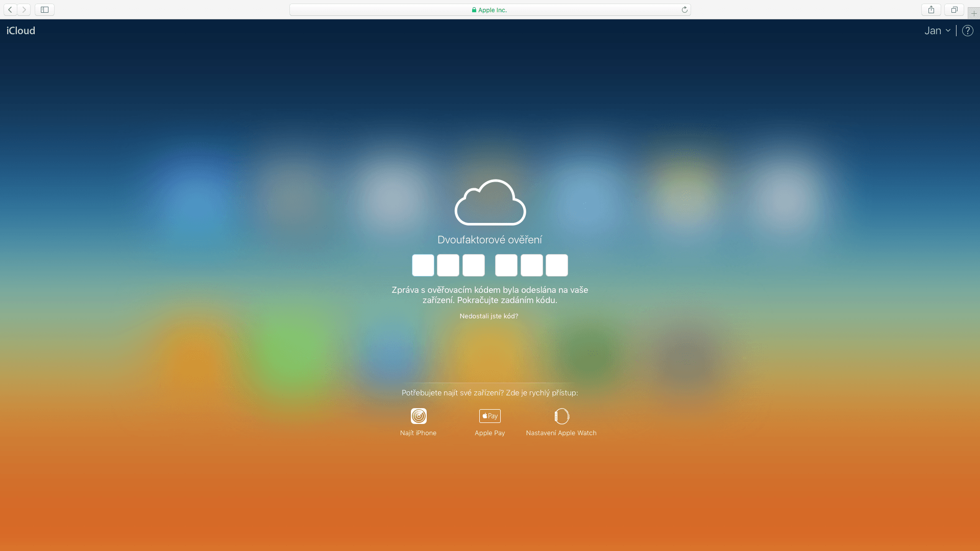
Task: Open a new tab with plus button
Action: (974, 13)
